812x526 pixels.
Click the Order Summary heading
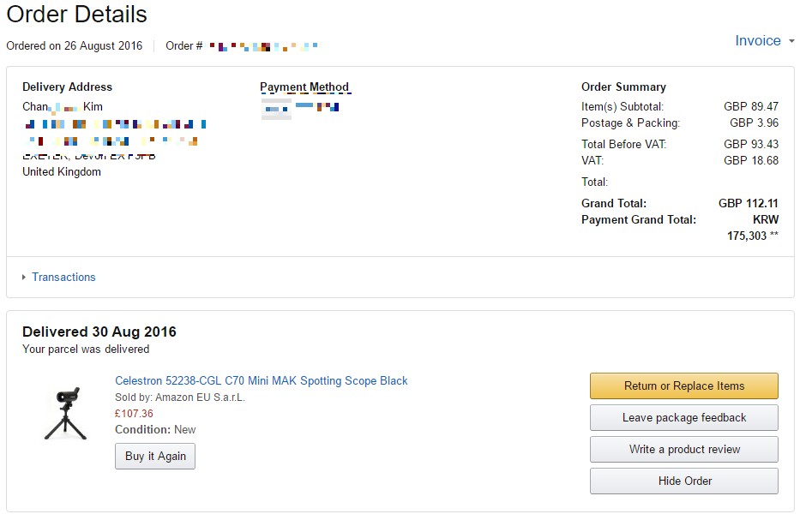click(623, 87)
